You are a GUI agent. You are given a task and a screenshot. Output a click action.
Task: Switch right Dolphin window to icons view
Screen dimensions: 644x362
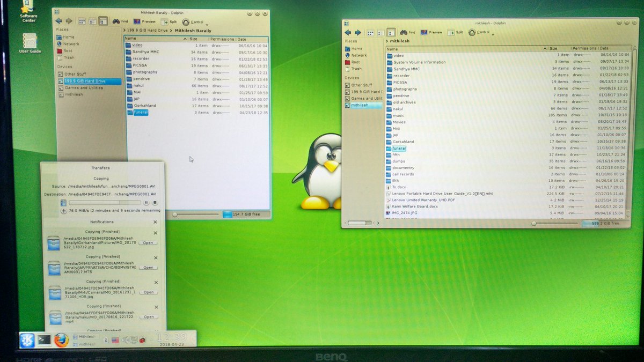point(371,32)
